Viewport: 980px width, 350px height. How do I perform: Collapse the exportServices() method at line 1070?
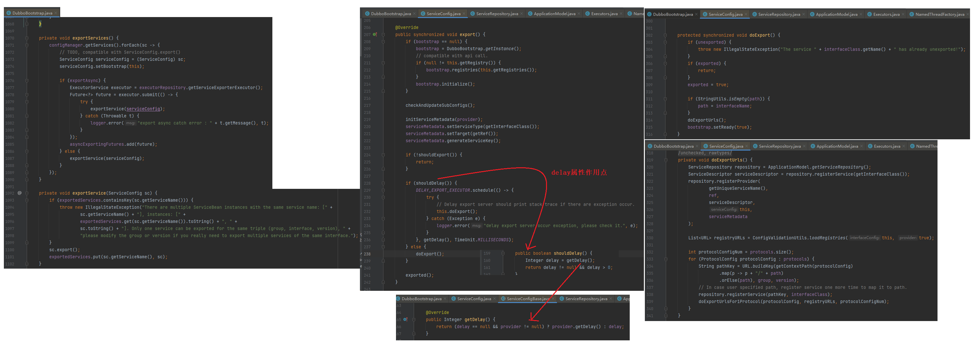coord(27,38)
